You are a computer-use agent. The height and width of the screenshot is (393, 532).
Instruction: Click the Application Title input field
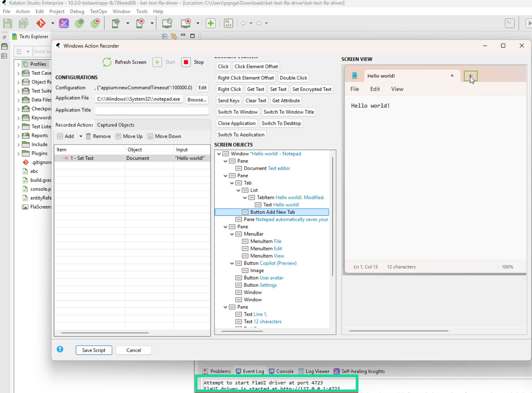point(152,111)
